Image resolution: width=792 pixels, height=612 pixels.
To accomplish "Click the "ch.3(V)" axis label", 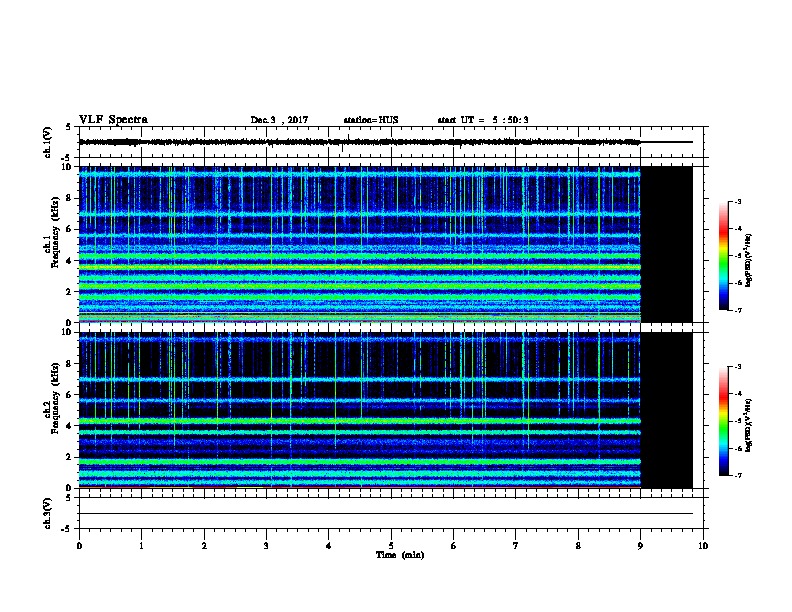I will (x=47, y=514).
